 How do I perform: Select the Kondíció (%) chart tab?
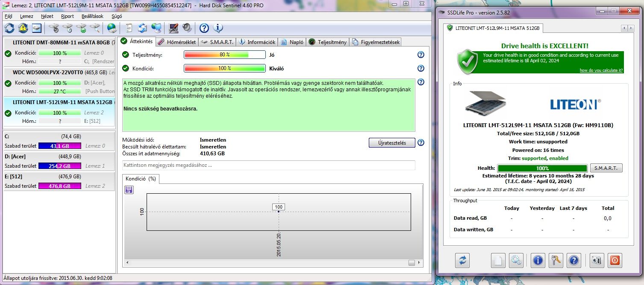(141, 179)
